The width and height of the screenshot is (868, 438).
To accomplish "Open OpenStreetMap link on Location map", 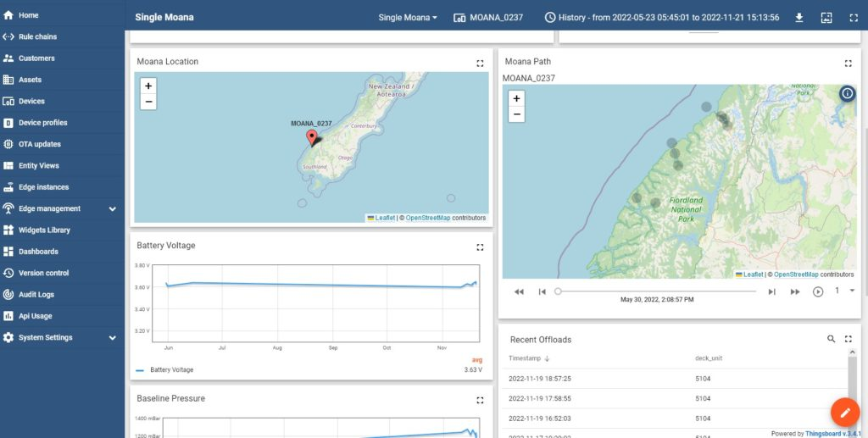I will 428,218.
